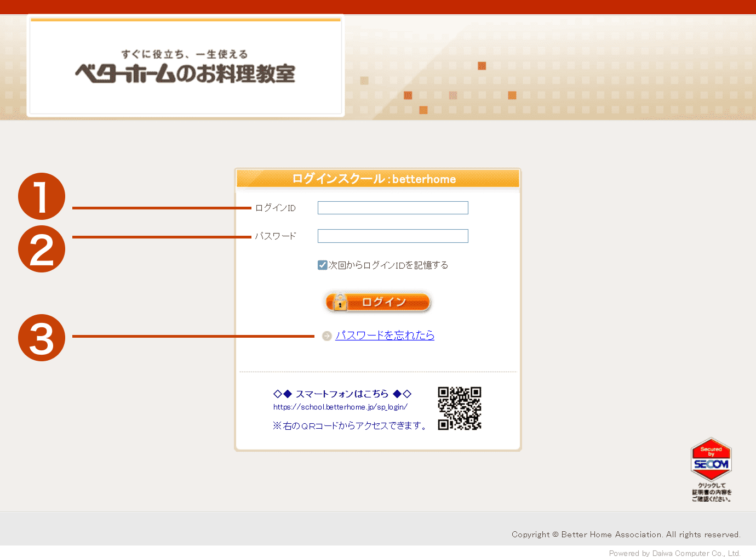
Task: Click the 次回からログインIDを記憶する label text
Action: click(388, 265)
